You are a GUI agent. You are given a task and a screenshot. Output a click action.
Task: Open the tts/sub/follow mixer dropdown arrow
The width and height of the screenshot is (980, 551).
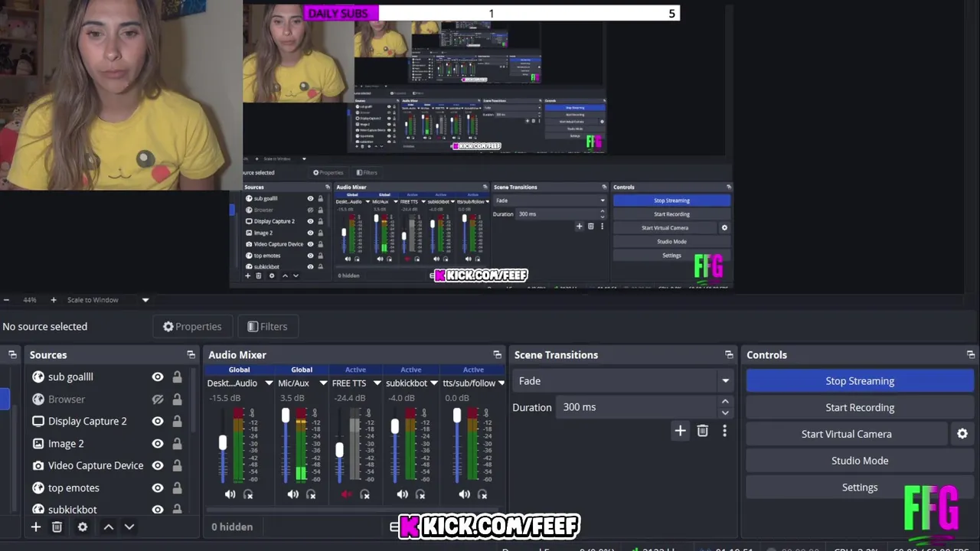(x=501, y=383)
